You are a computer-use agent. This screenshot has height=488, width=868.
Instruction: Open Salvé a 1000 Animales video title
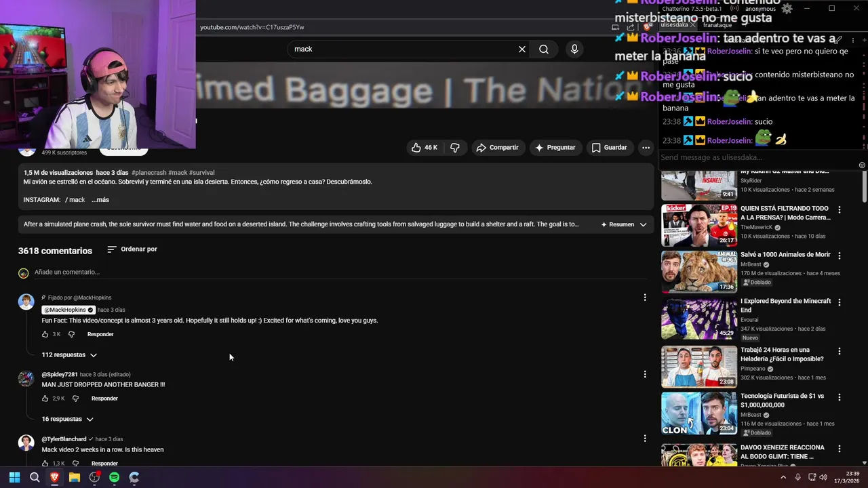[785, 255]
